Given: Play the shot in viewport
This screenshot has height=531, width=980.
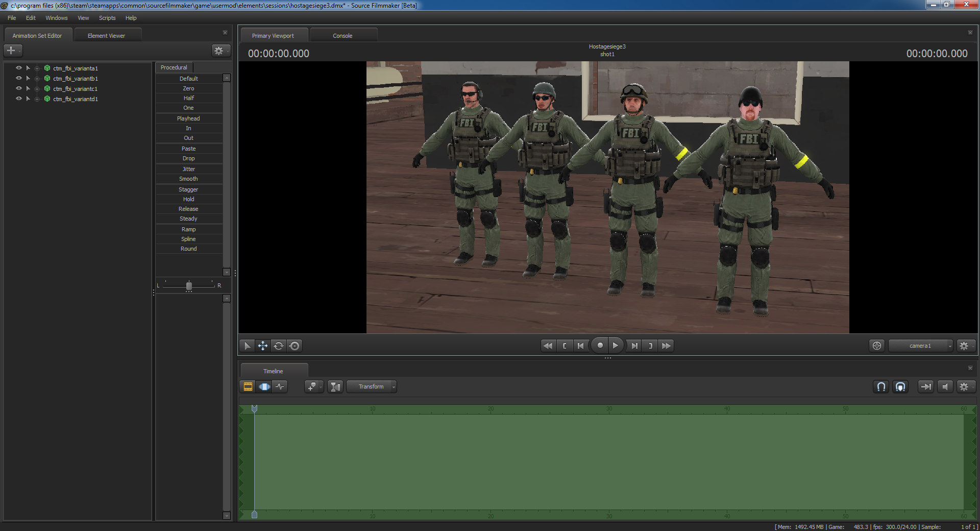Looking at the screenshot, I should (616, 346).
